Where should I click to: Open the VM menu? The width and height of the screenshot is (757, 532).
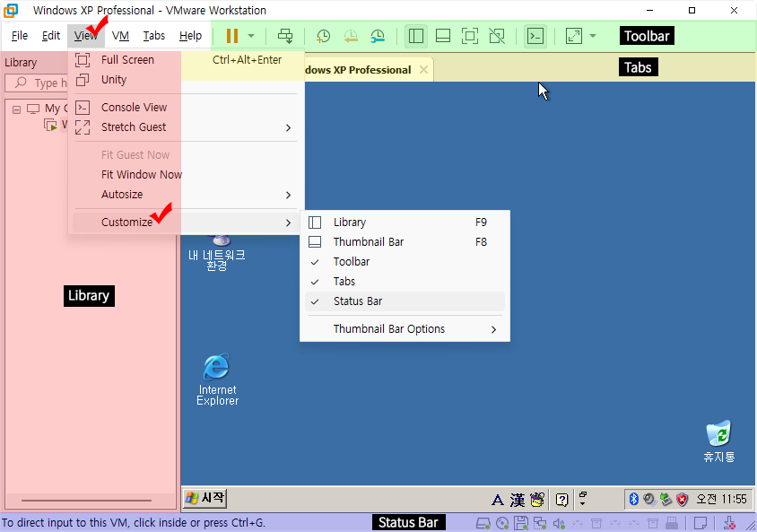tap(120, 36)
